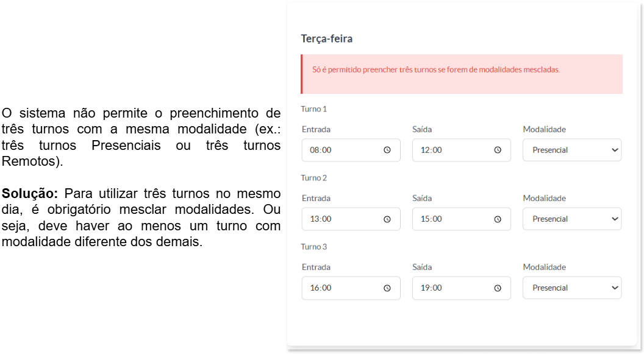Screen dimensions: 644x354
Task: Select the 13:00 Entrada time field
Action: pyautogui.click(x=351, y=219)
